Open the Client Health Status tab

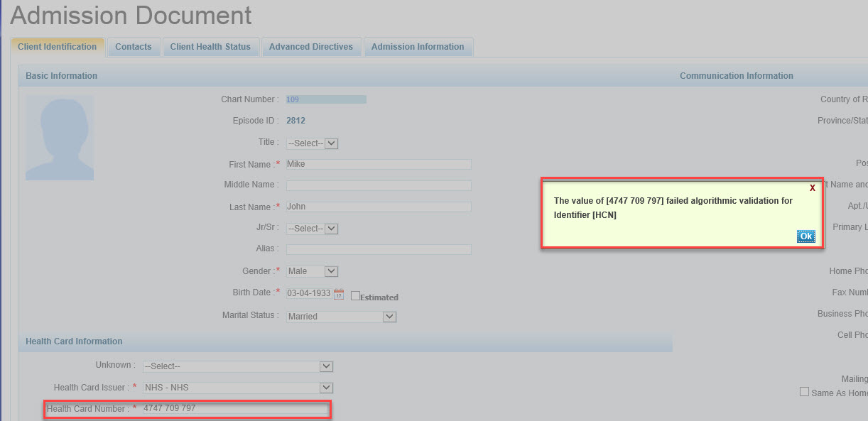point(210,47)
